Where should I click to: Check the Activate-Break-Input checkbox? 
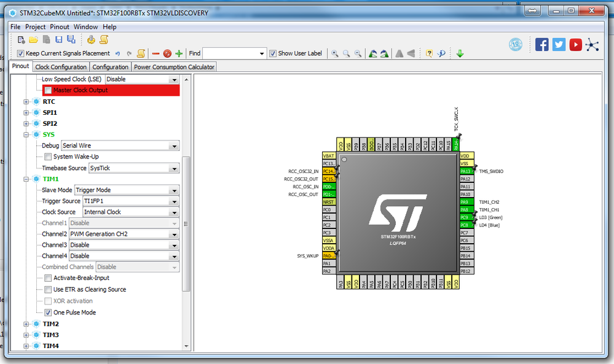[x=48, y=278]
